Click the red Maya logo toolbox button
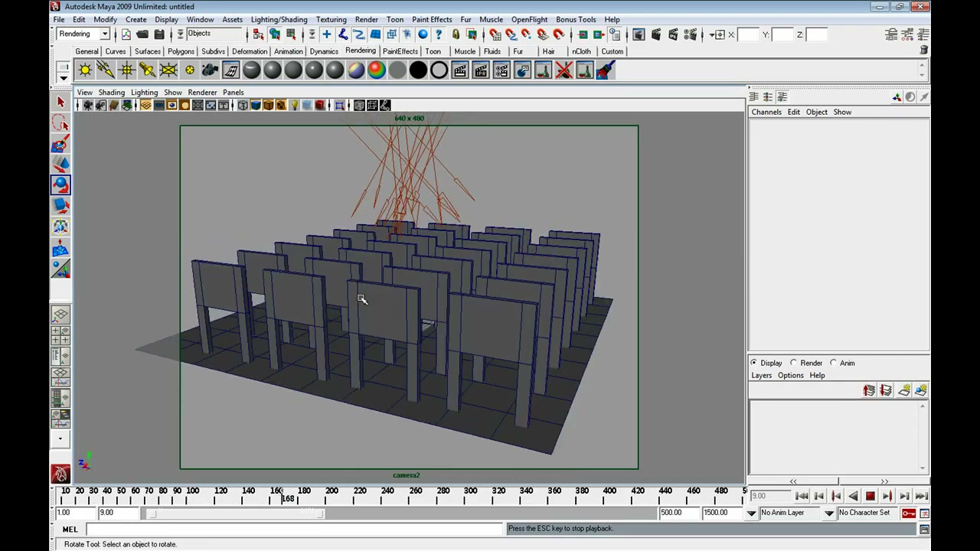The image size is (980, 551). pos(60,474)
